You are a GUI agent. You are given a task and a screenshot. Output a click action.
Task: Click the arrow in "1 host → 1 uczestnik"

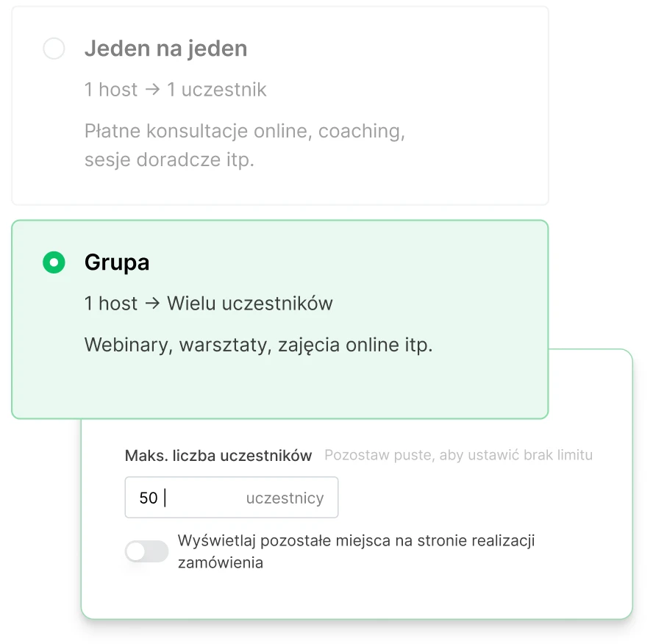point(152,90)
